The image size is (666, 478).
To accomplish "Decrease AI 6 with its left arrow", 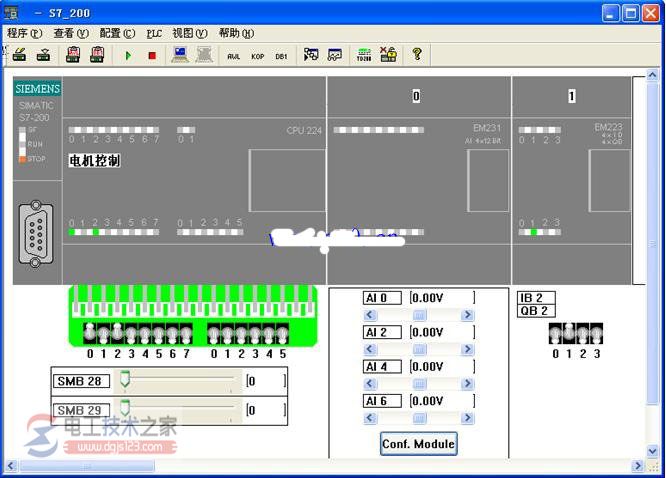I will coord(370,418).
